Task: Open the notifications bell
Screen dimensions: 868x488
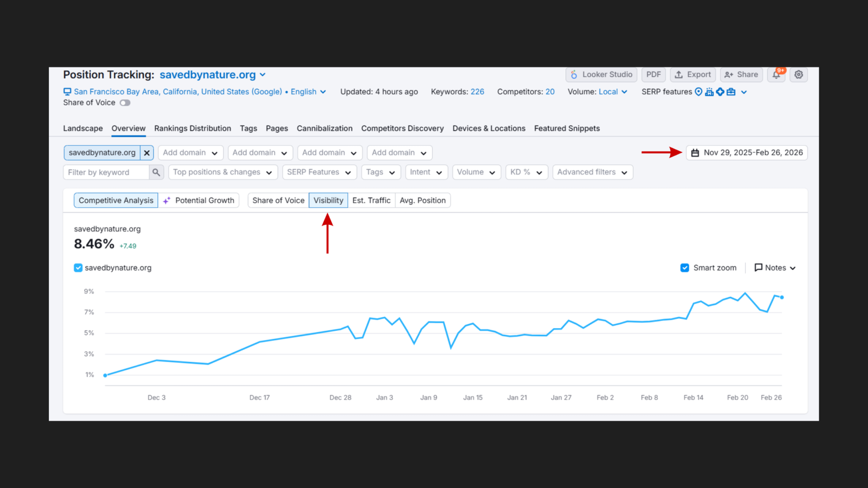Action: (x=776, y=75)
